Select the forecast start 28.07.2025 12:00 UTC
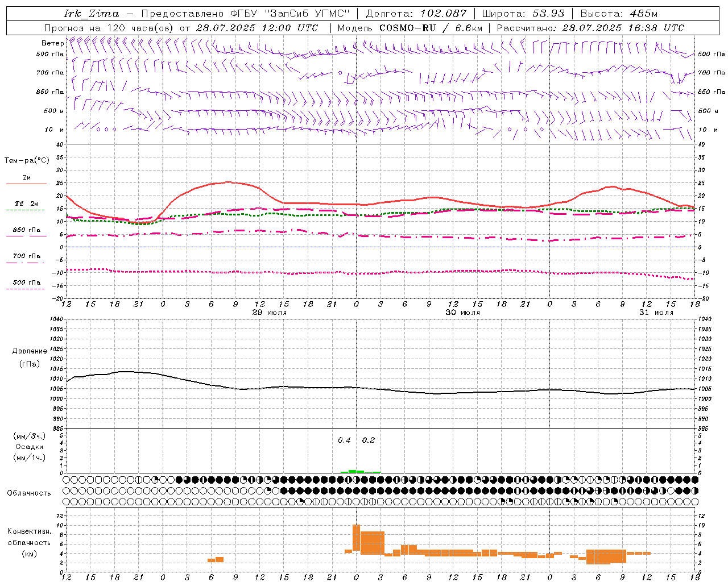 click(x=257, y=28)
